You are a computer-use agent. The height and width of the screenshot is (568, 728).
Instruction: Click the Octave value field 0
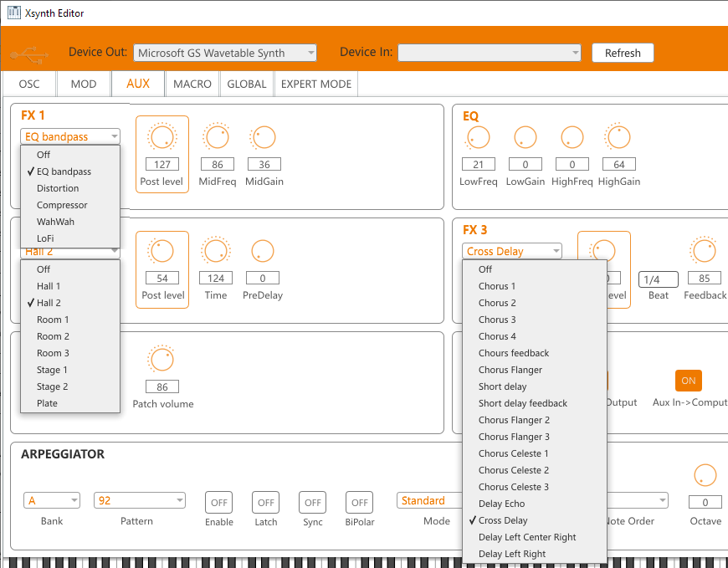pos(705,502)
